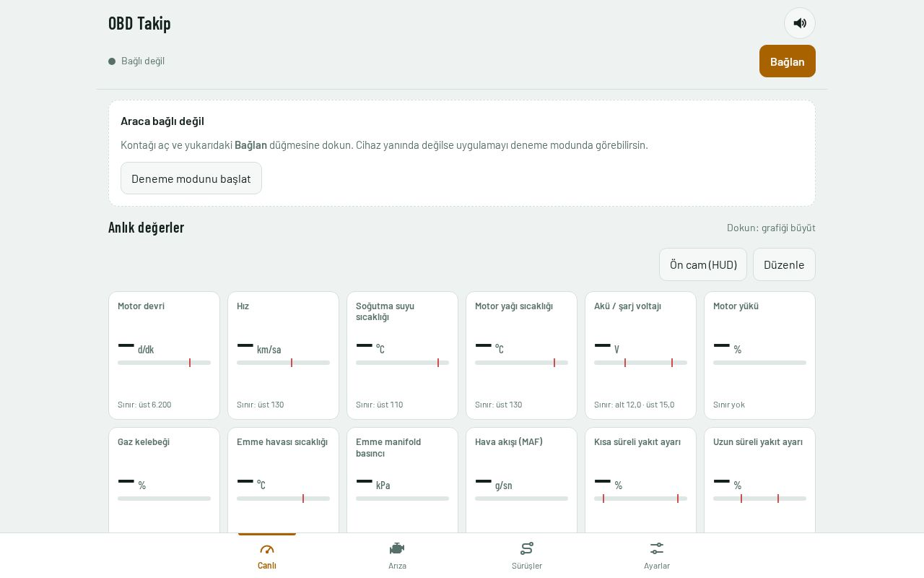Click the 'Bağlı değil' connection status text
This screenshot has width=924, height=578.
click(143, 61)
